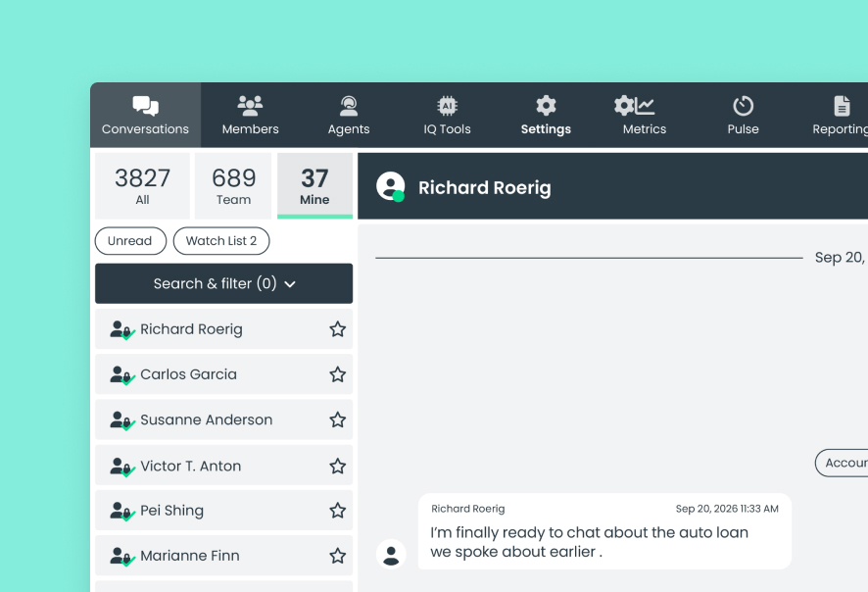Select Susanne Anderson's conversation
Viewport: 868px width, 592px height.
click(223, 419)
